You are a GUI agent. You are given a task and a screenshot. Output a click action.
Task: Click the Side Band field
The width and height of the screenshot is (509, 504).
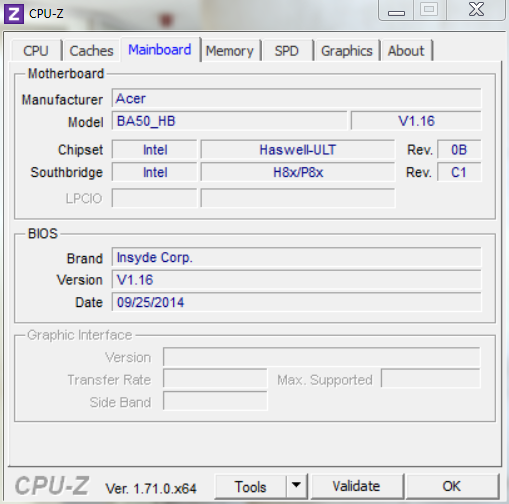(x=215, y=401)
